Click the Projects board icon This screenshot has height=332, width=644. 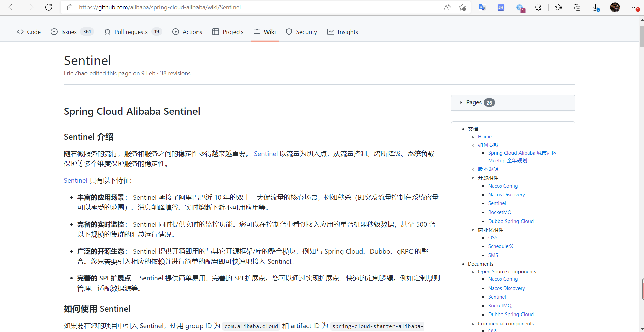point(216,32)
